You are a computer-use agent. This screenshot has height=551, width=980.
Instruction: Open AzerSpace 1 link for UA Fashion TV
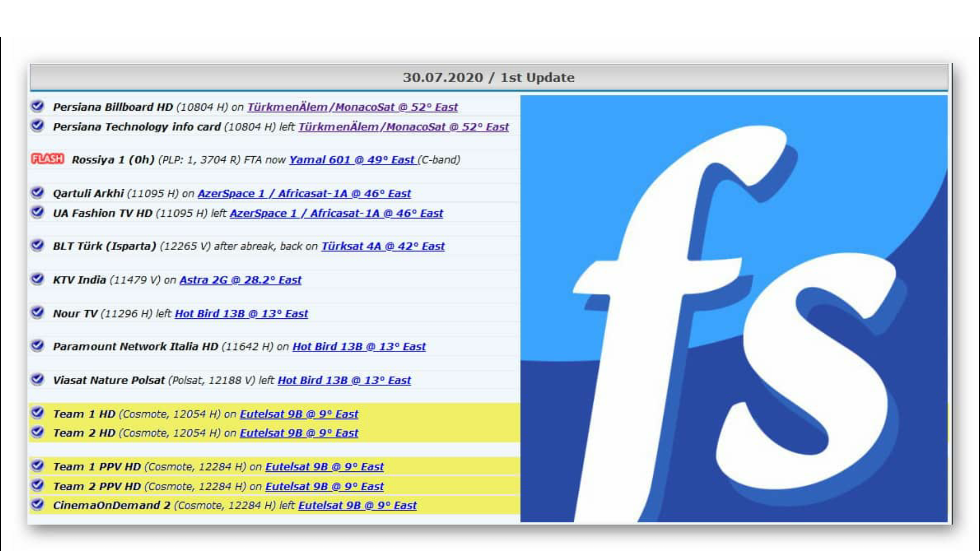coord(336,213)
